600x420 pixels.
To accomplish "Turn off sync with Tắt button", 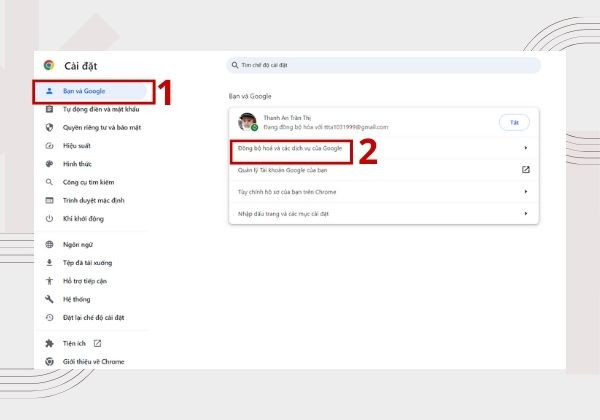I will 514,122.
